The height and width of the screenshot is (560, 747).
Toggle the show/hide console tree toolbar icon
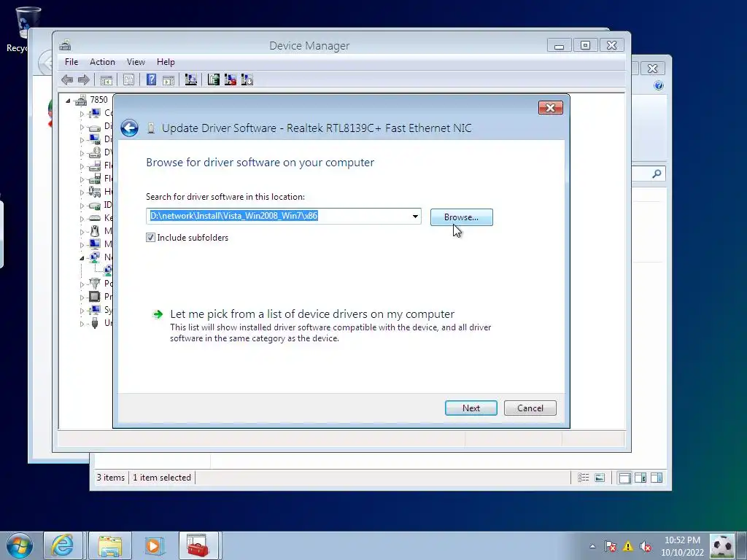[107, 80]
